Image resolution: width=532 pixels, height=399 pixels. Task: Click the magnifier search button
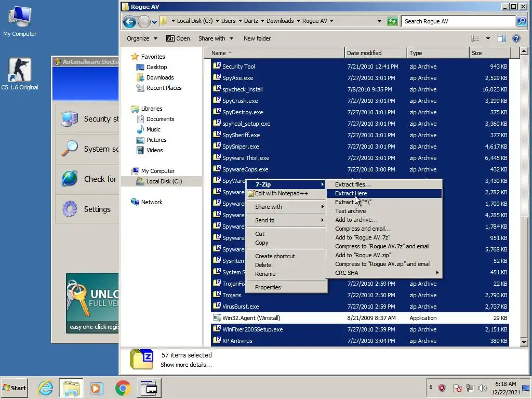click(x=521, y=21)
